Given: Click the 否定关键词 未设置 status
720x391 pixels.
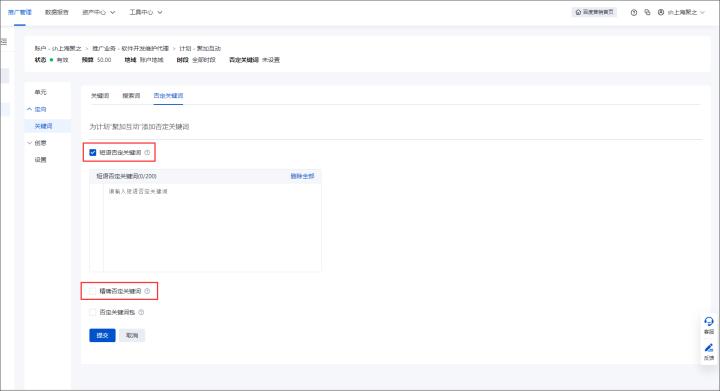Looking at the screenshot, I should (254, 60).
